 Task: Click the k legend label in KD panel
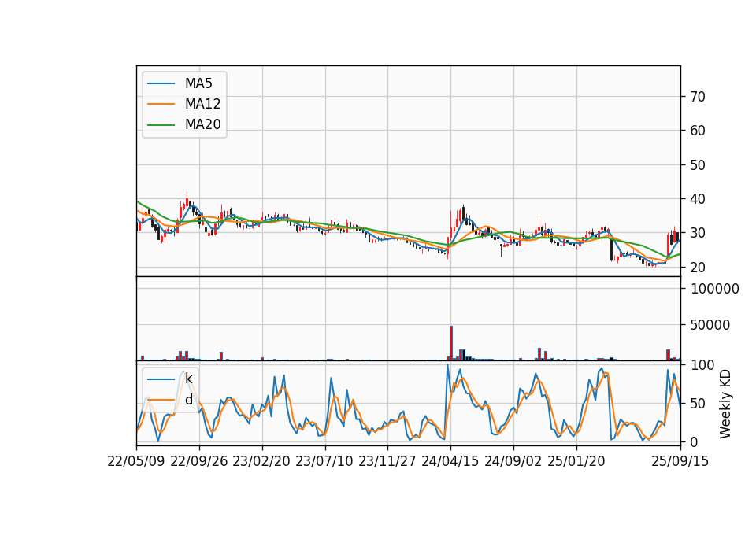(x=188, y=379)
